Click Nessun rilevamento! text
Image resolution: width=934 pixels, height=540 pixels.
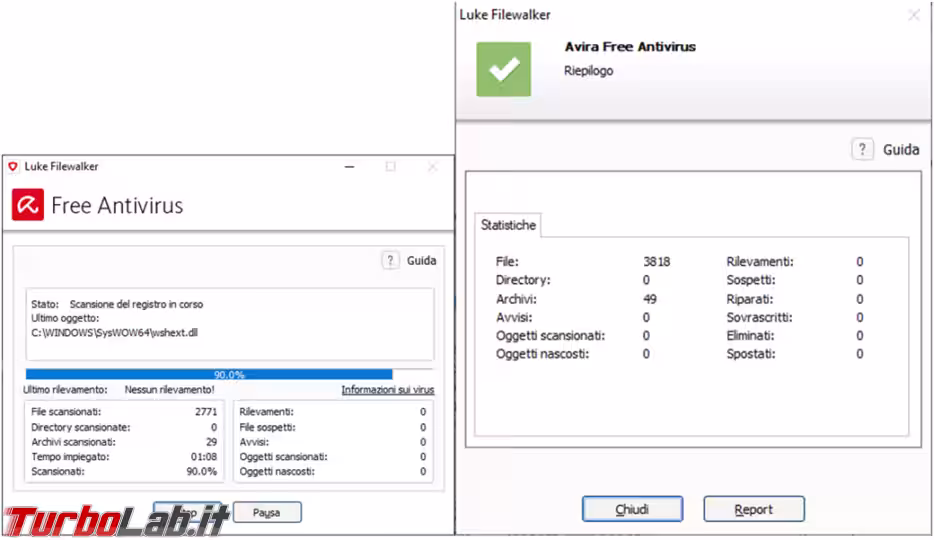169,389
